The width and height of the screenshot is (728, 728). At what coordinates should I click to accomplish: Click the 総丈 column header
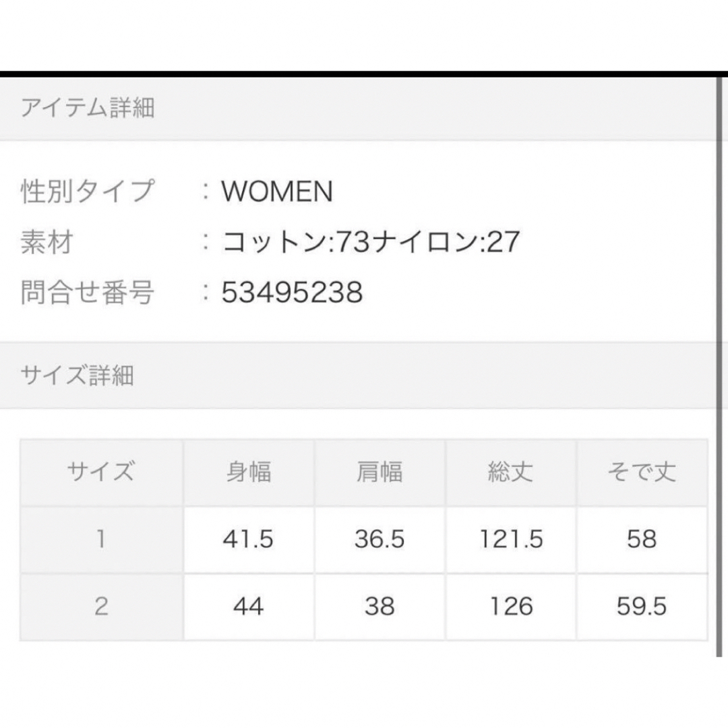pyautogui.click(x=511, y=472)
